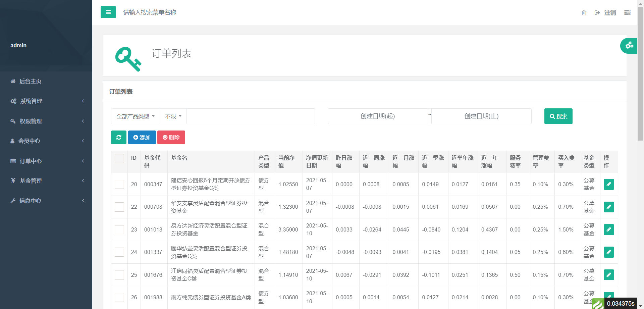644x309 pixels.
Task: Click the 创建日期(起) date field
Action: click(x=377, y=116)
